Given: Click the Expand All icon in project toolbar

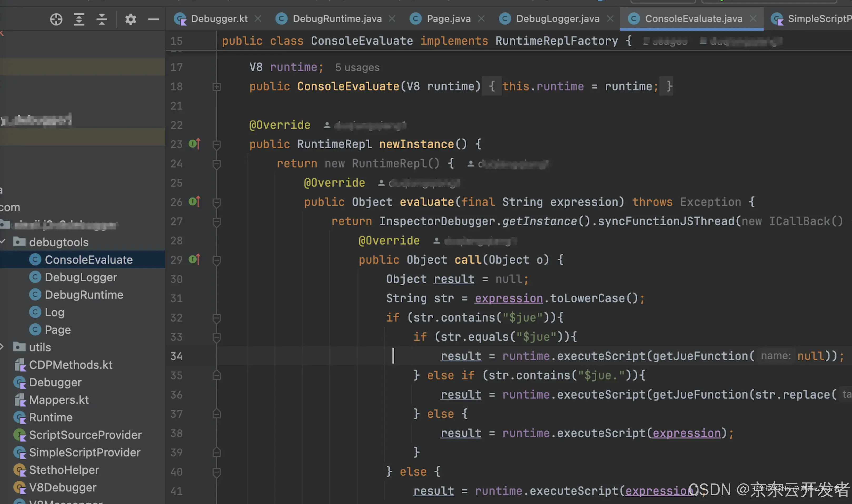Looking at the screenshot, I should [79, 19].
